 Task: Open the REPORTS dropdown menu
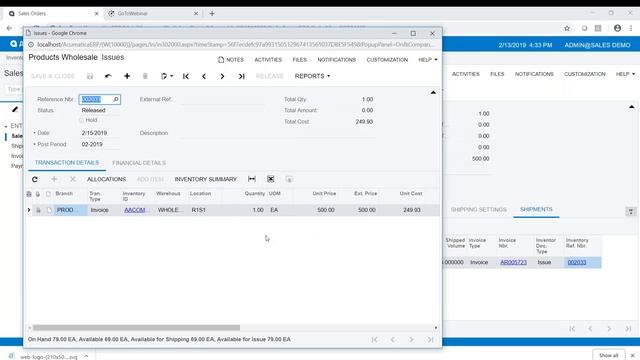pos(312,76)
